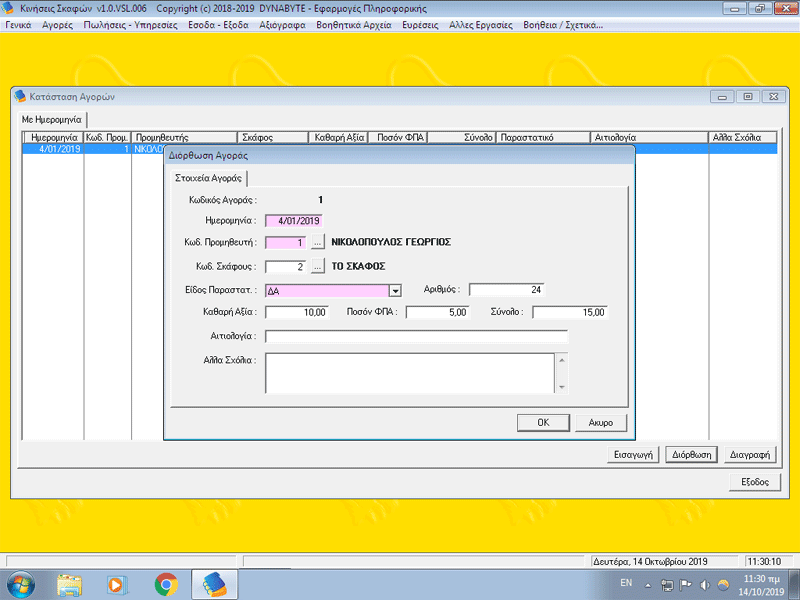
Task: Click the Αιτιολογία text field
Action: (416, 336)
